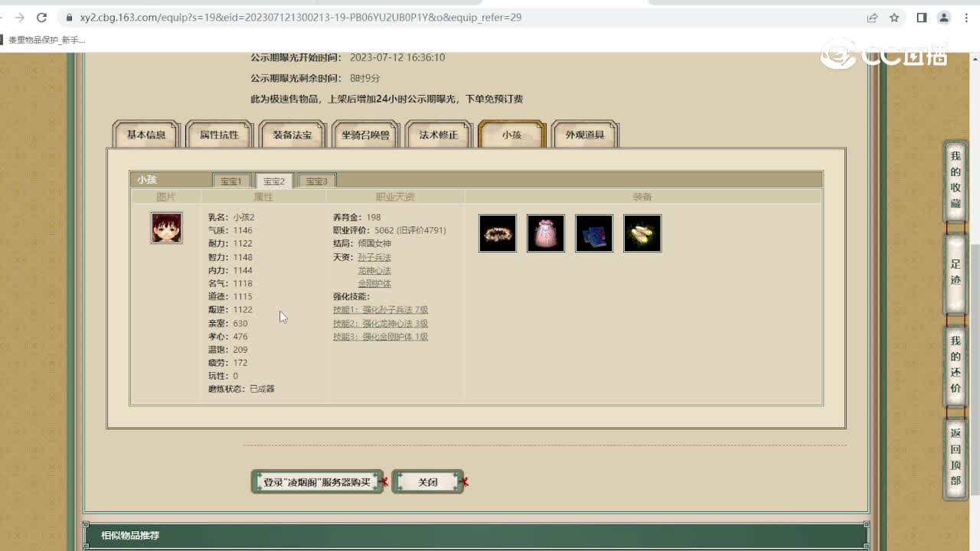Click 技能2: 强化龙神心法 link
This screenshot has width=980, height=551.
[380, 323]
